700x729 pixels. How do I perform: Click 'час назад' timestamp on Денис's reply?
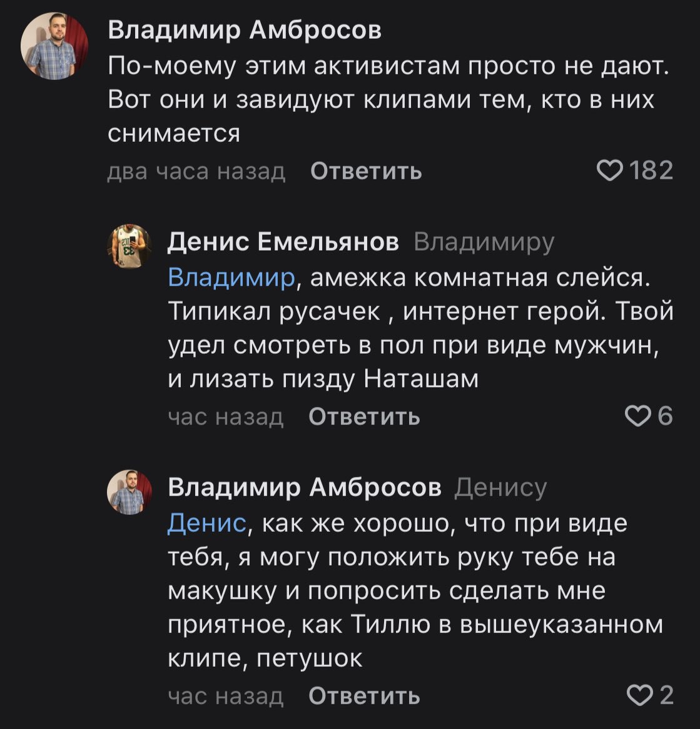pyautogui.click(x=226, y=416)
